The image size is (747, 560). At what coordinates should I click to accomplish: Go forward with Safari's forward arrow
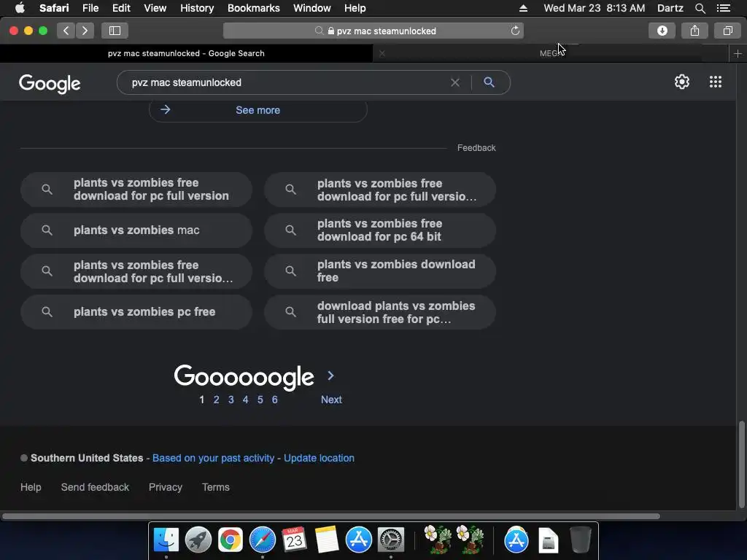point(85,31)
